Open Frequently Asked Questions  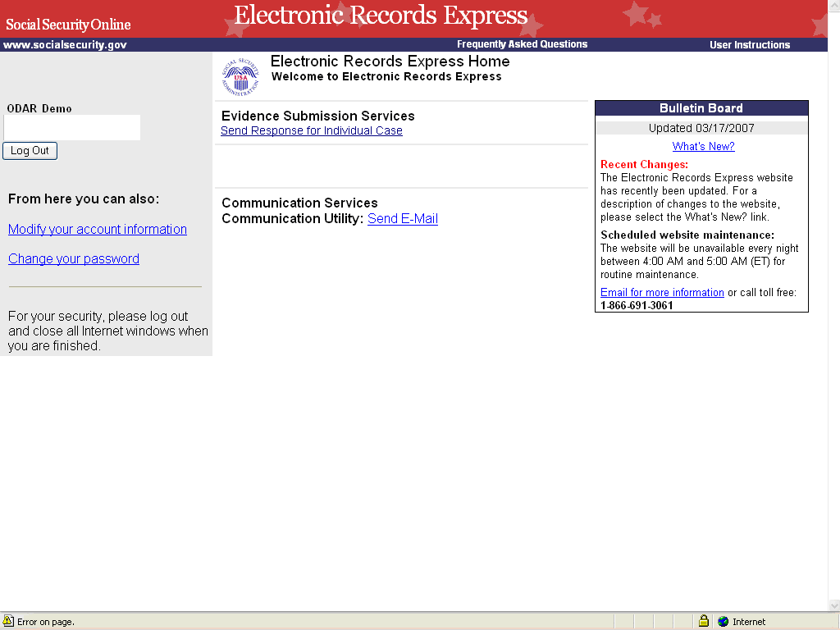click(522, 44)
